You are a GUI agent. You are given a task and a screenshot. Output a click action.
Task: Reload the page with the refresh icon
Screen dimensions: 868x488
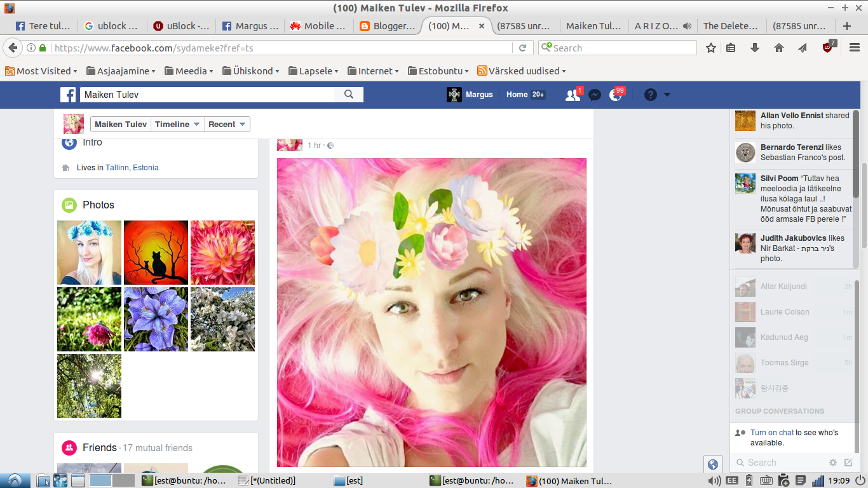(x=522, y=48)
